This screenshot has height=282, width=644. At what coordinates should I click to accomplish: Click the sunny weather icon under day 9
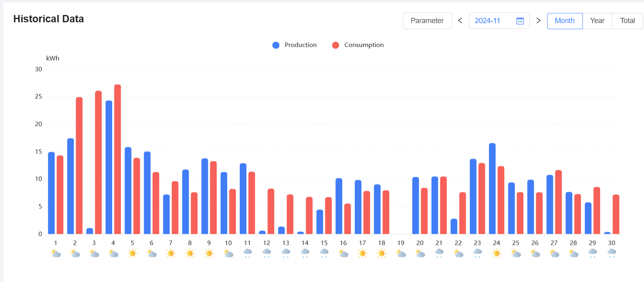[209, 254]
